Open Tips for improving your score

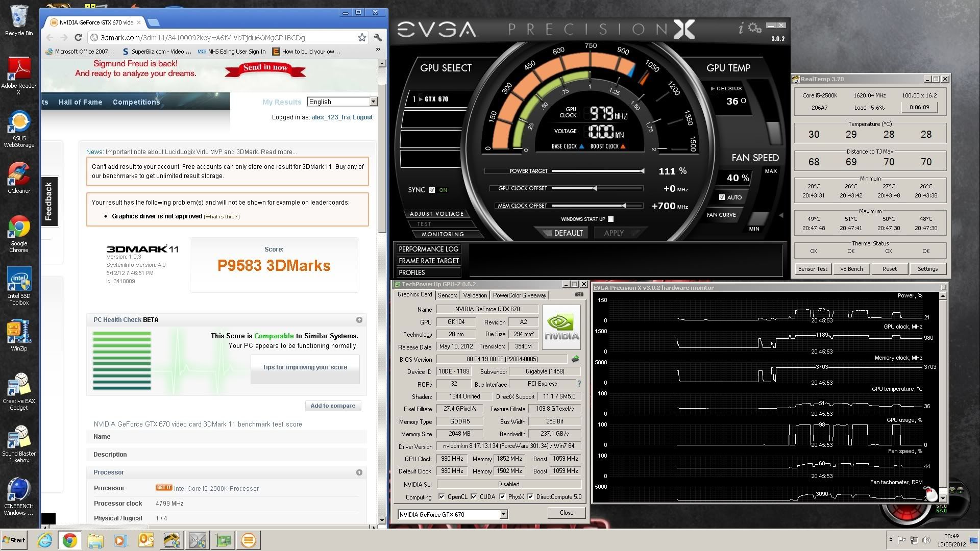[305, 367]
